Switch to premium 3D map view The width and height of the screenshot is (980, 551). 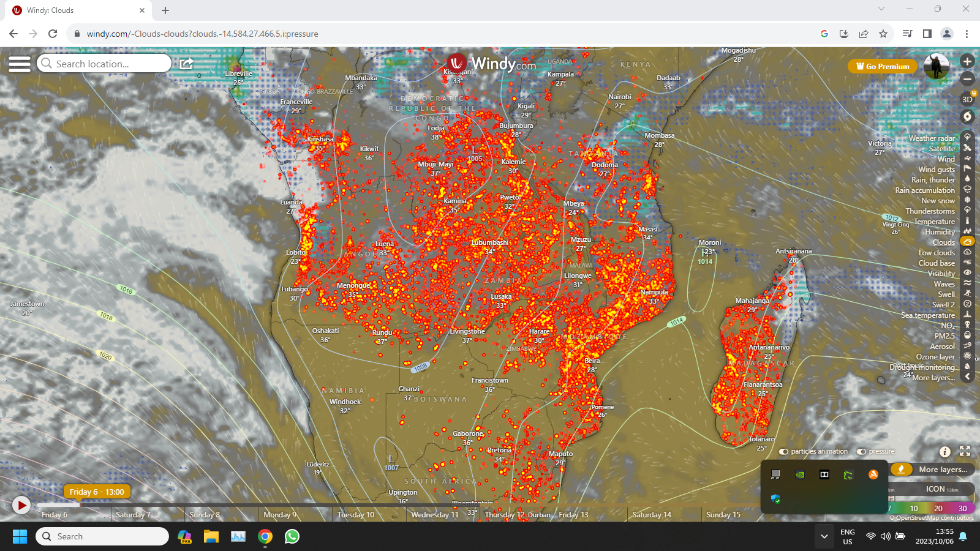click(967, 99)
